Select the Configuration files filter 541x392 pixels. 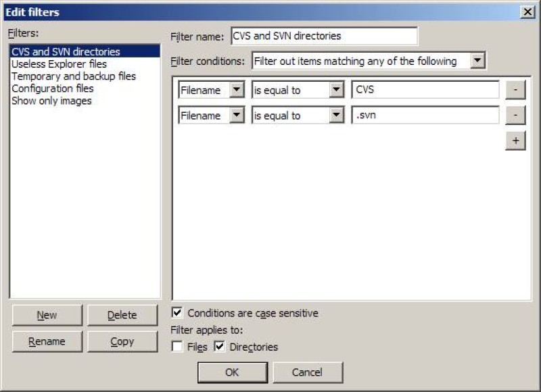click(52, 89)
